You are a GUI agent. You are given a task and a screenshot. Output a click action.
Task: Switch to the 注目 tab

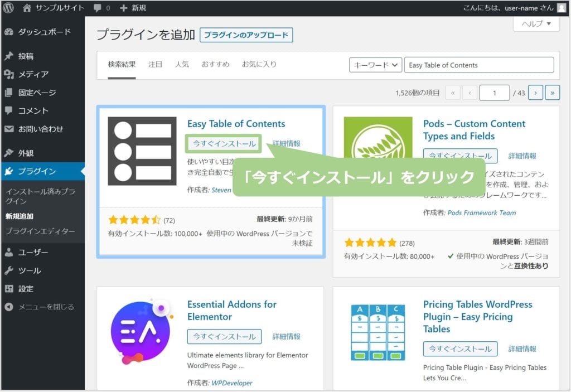(155, 65)
